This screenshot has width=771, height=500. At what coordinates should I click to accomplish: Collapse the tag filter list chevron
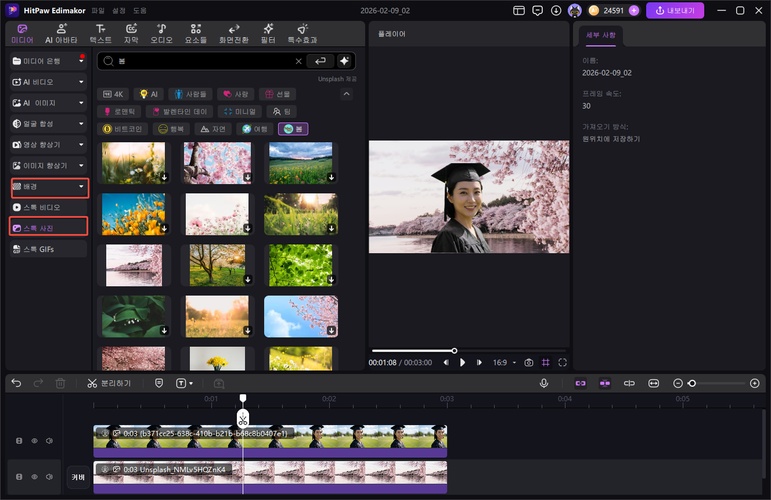346,94
